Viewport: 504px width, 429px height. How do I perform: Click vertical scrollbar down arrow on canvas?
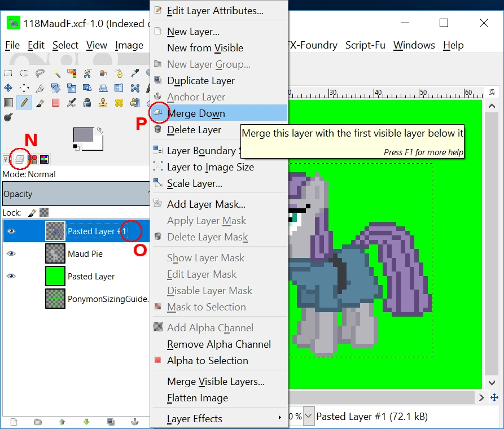click(x=492, y=382)
